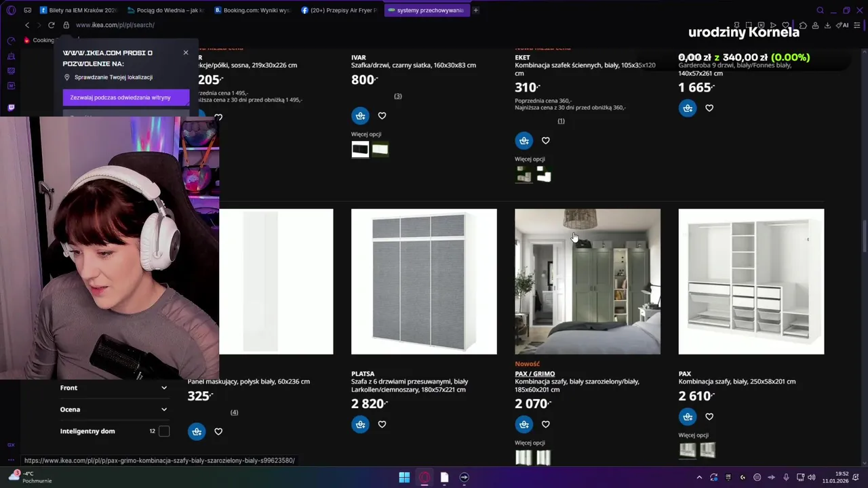The image size is (868, 488).
Task: Select the black IVAR color option swatch
Action: (x=360, y=149)
